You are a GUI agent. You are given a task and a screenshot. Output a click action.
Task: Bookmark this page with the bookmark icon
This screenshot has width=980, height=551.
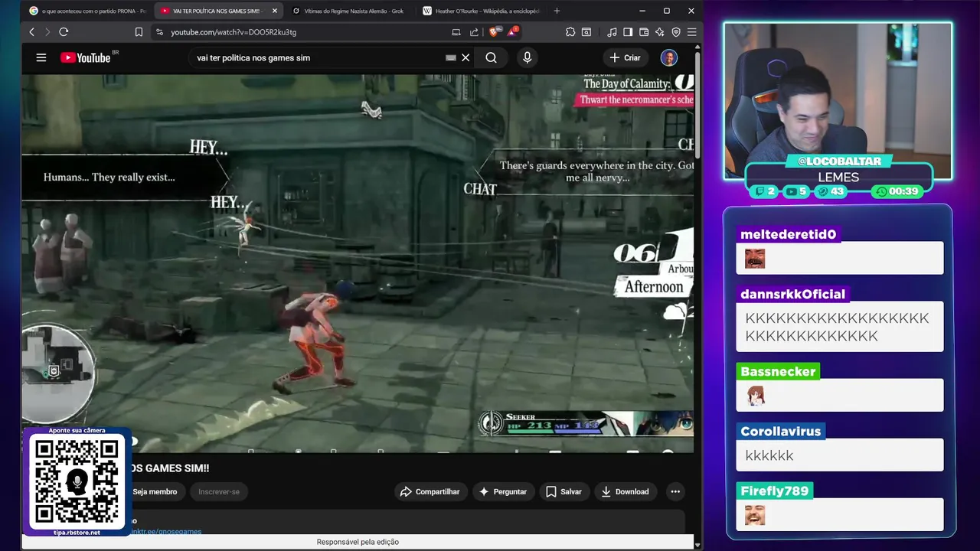(x=139, y=32)
